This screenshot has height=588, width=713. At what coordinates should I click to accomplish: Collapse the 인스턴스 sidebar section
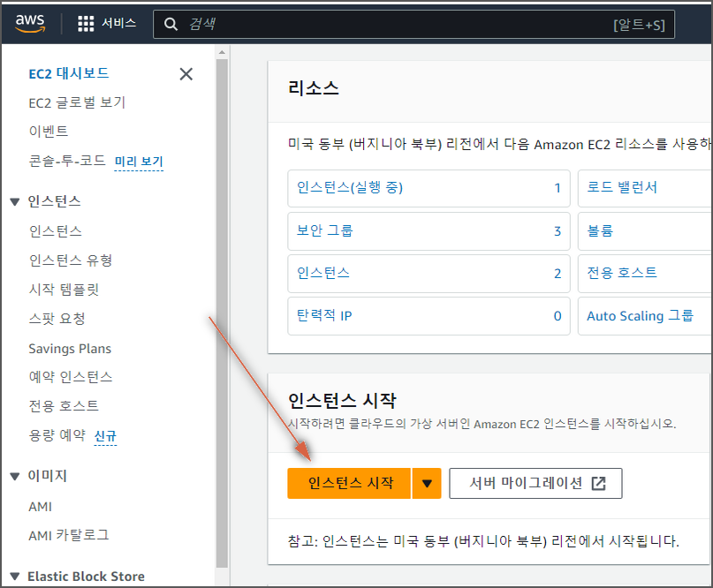15,202
